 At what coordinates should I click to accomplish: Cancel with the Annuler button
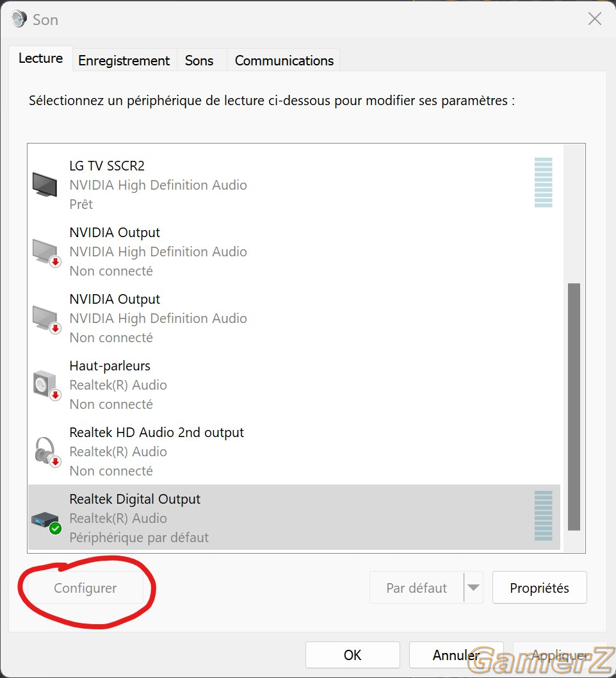(456, 655)
